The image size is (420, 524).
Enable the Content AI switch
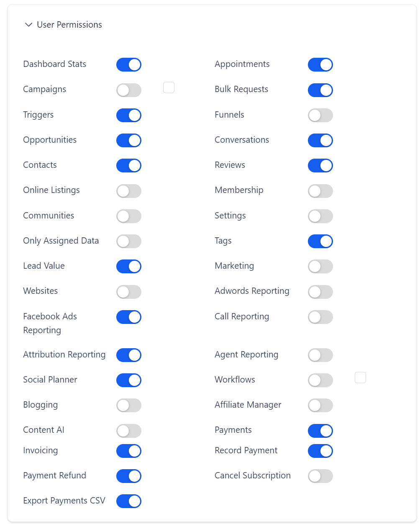129,431
